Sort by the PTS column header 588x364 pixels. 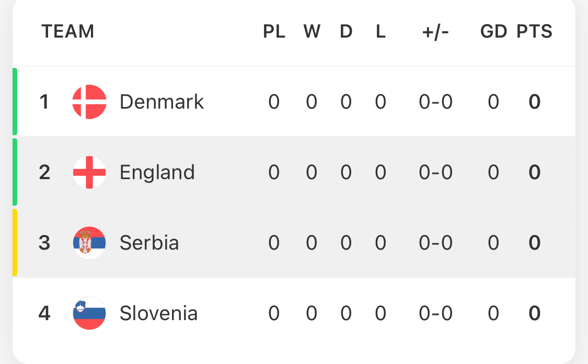tap(534, 32)
